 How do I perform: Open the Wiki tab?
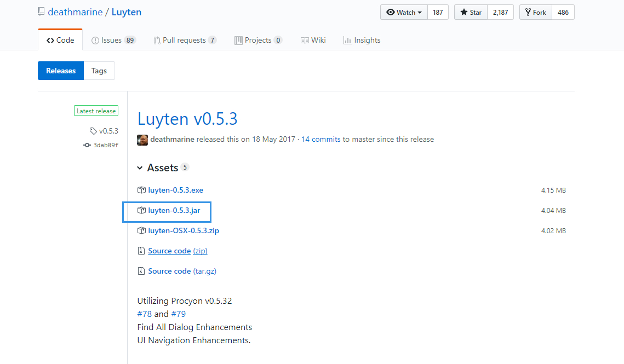point(313,40)
